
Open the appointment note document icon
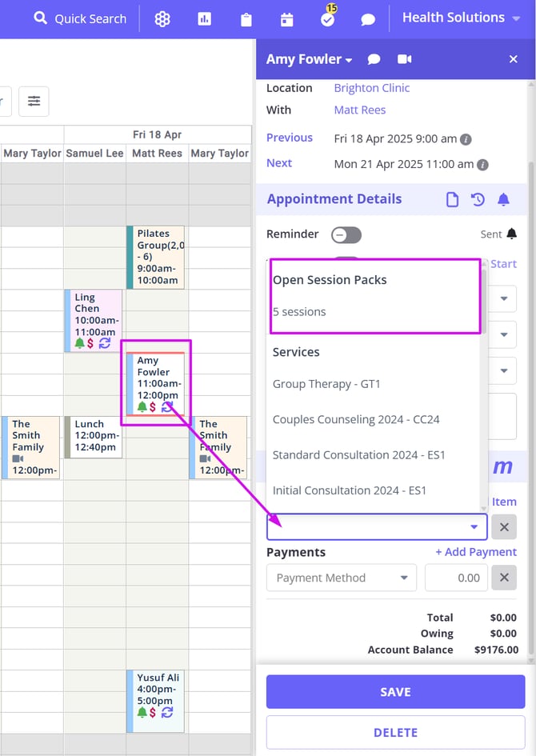pos(452,199)
